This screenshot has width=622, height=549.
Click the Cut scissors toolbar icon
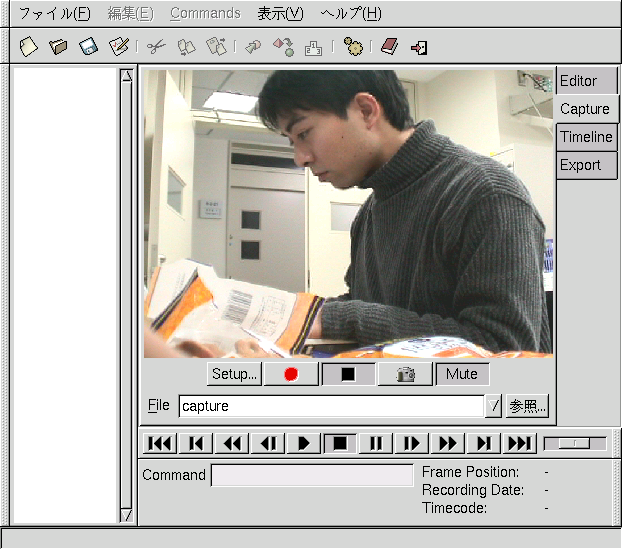click(x=156, y=47)
